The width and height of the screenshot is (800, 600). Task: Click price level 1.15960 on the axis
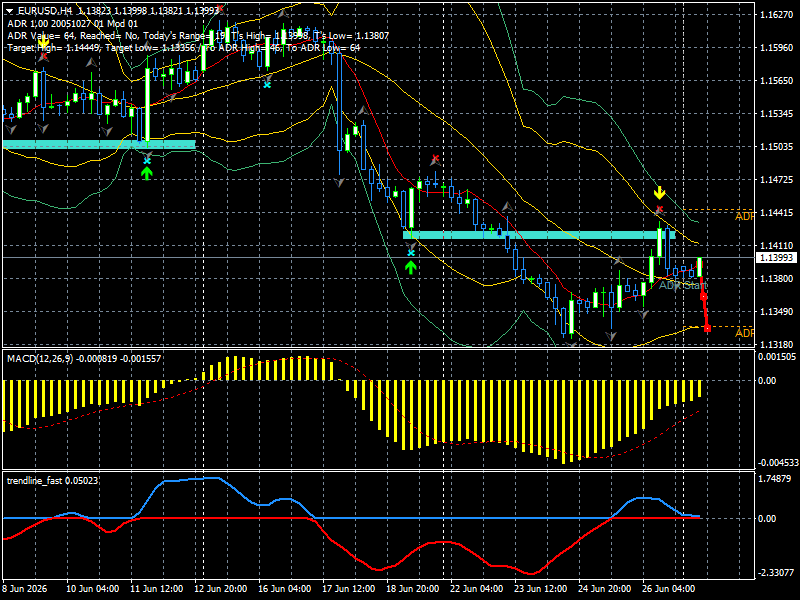pyautogui.click(x=777, y=47)
